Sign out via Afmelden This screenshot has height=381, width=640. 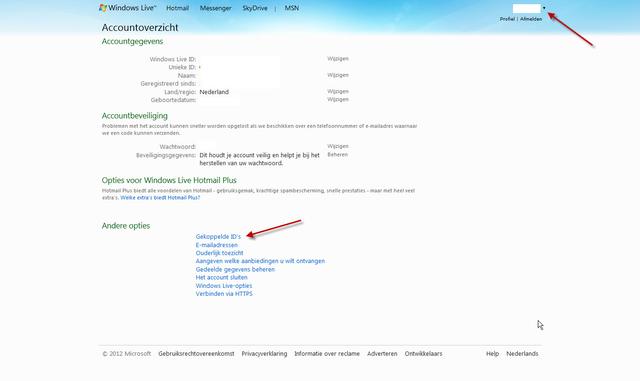pyautogui.click(x=531, y=19)
